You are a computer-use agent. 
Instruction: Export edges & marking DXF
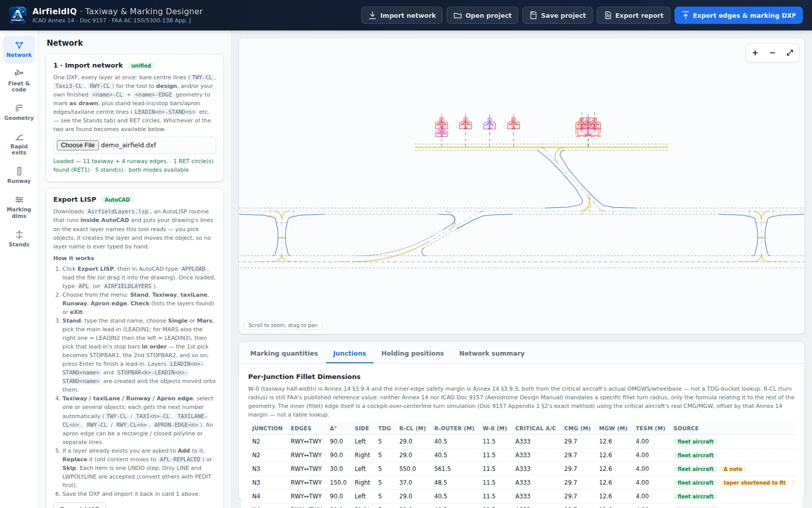(738, 15)
